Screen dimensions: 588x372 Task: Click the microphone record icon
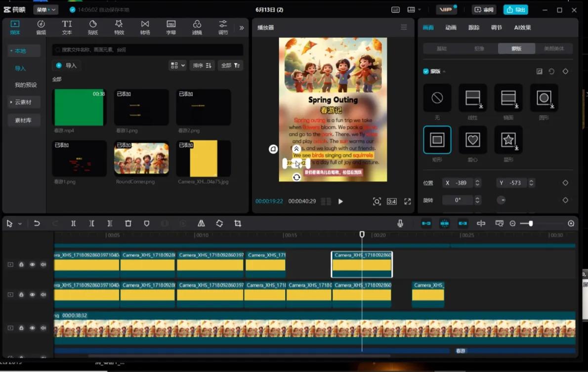point(400,223)
